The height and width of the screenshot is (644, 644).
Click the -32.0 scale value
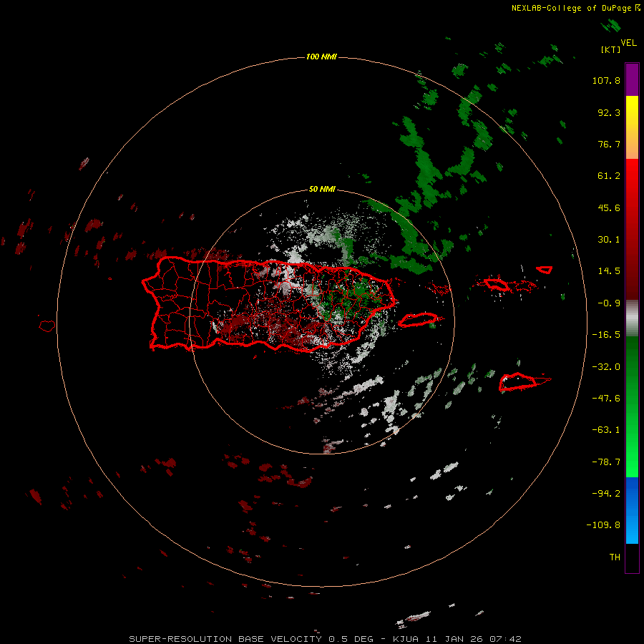pos(606,367)
